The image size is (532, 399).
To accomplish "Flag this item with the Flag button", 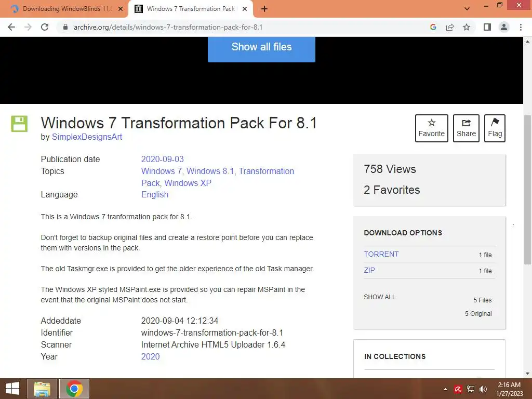I will click(x=495, y=128).
